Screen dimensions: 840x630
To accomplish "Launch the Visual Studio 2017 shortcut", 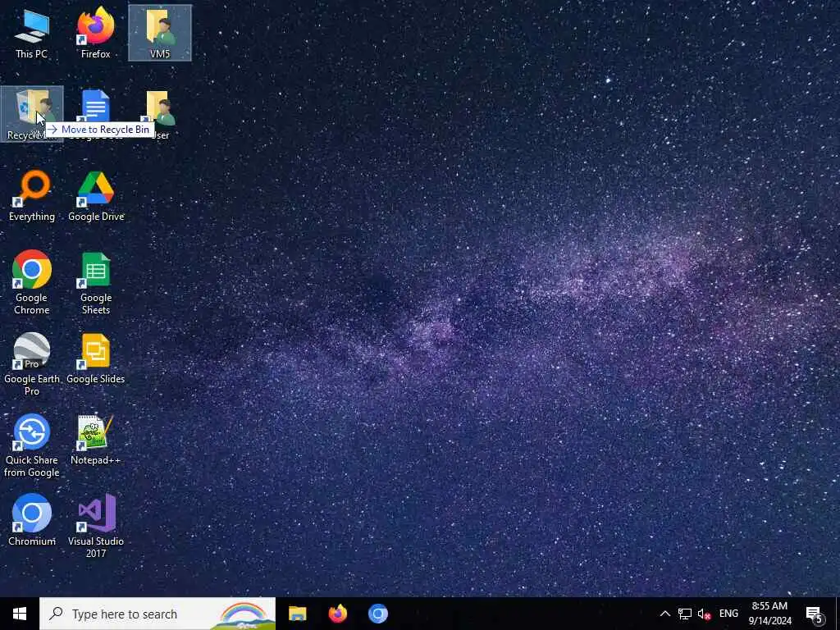I will pyautogui.click(x=96, y=526).
